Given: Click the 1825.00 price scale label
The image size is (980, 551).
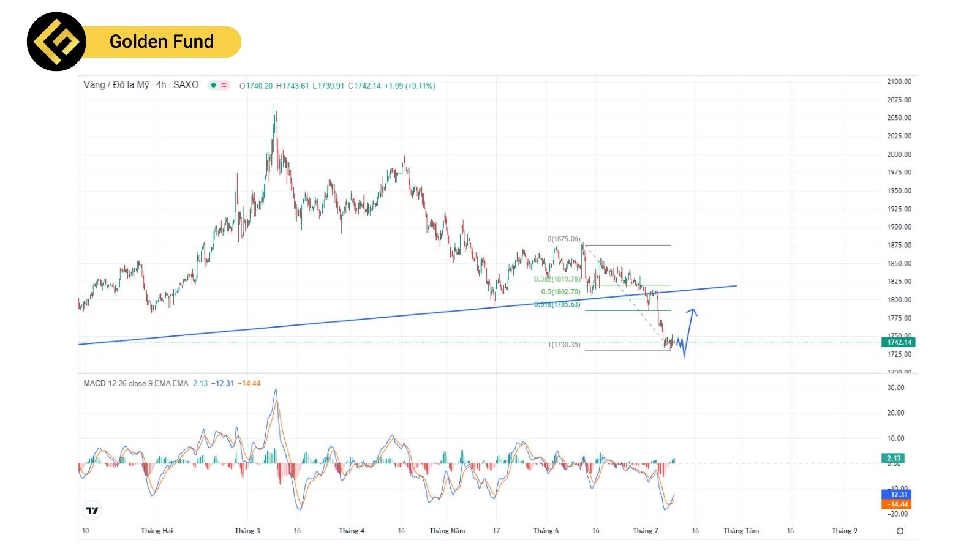Looking at the screenshot, I should [x=899, y=282].
